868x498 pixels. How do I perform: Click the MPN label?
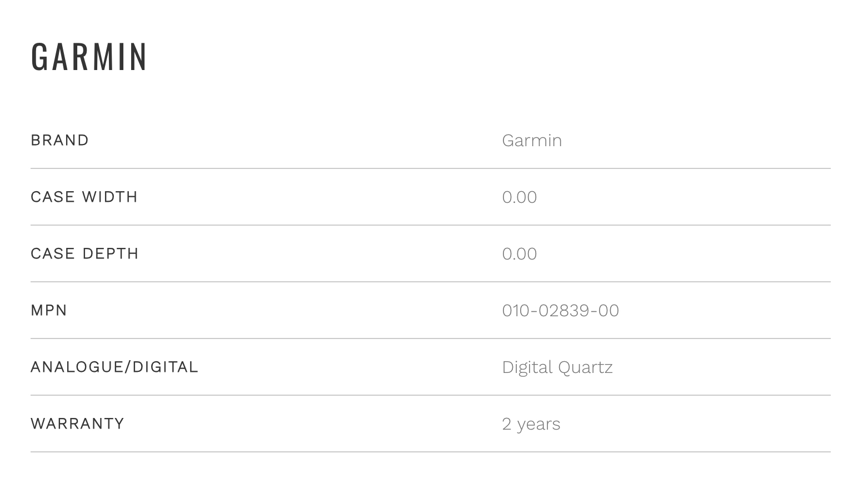click(49, 310)
